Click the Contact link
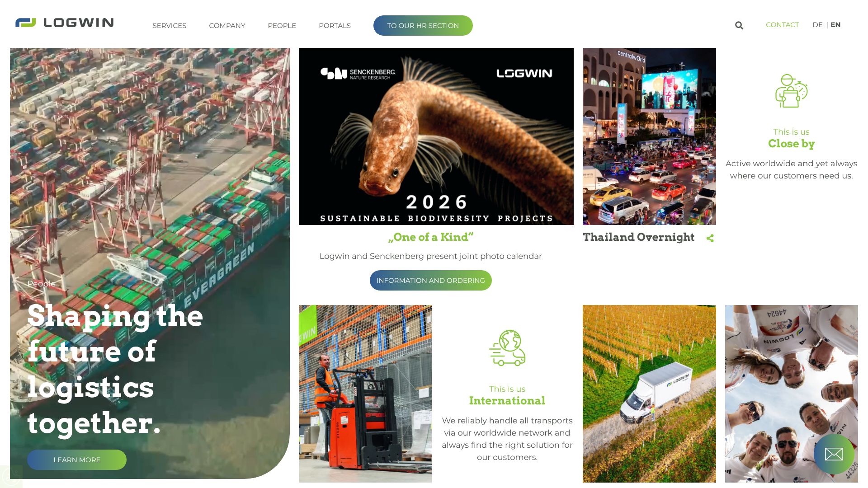 click(782, 25)
